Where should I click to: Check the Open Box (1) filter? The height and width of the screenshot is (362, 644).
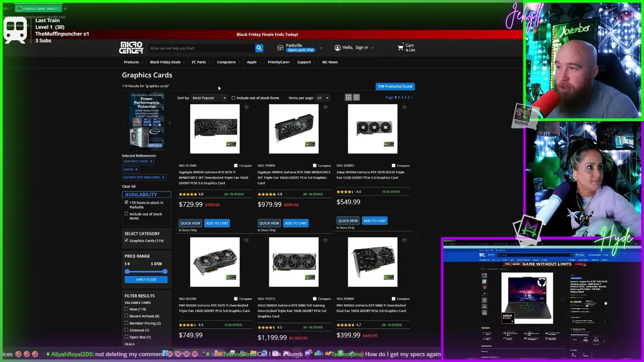(126, 337)
